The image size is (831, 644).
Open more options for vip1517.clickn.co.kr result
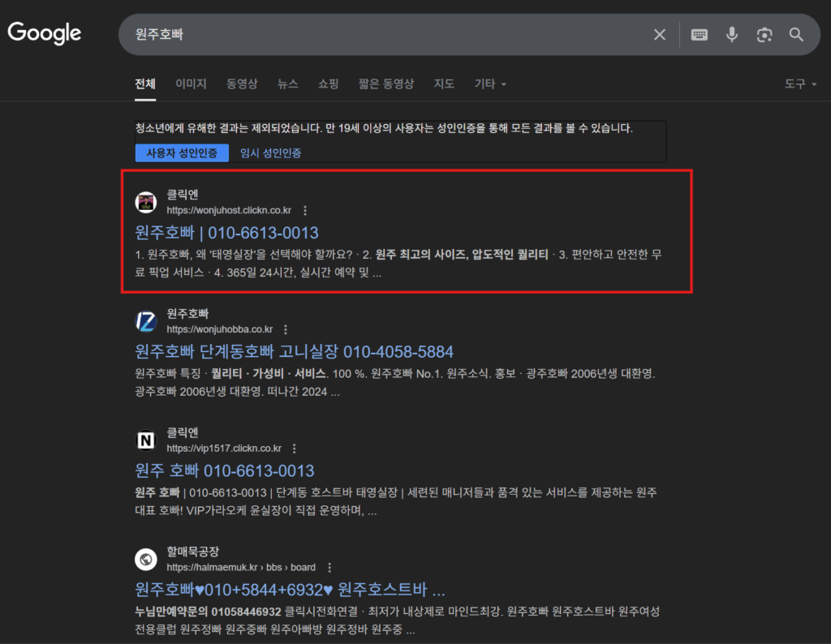[294, 449]
